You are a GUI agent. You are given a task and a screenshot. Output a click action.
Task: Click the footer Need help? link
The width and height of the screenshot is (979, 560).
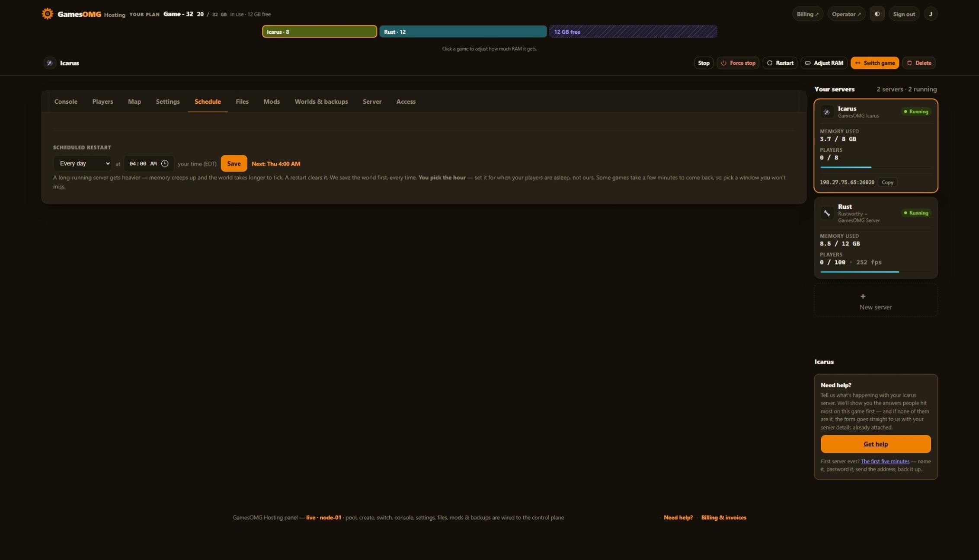(678, 517)
